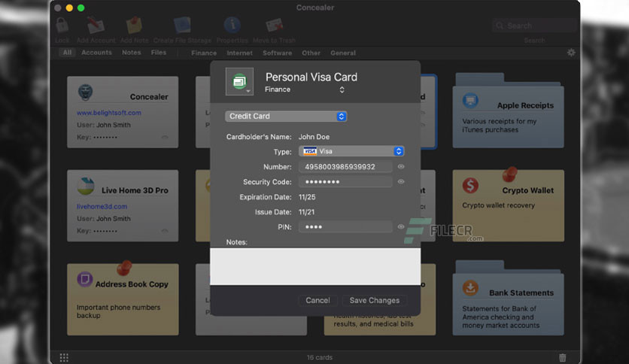
Task: Select the Address Book Copy note card
Action: pos(123,299)
